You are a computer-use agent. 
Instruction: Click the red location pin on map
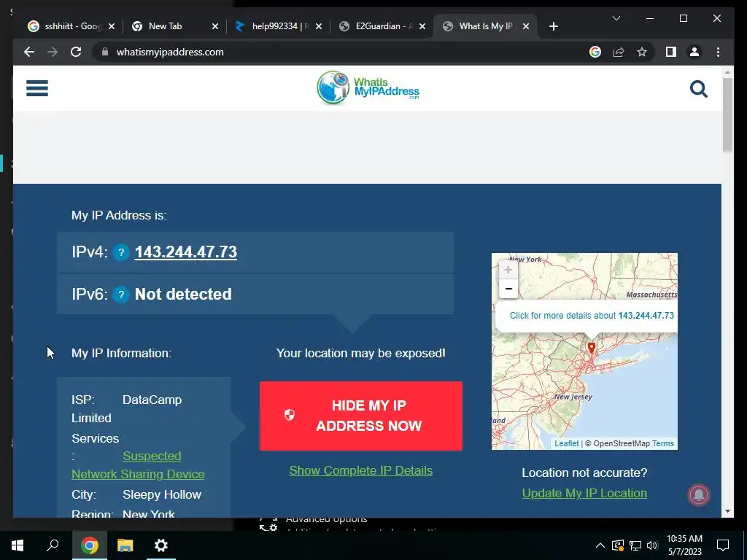coord(591,348)
